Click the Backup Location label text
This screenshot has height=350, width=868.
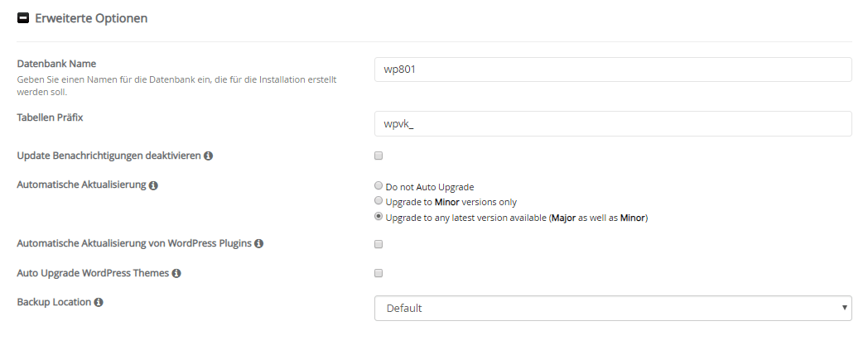(55, 302)
